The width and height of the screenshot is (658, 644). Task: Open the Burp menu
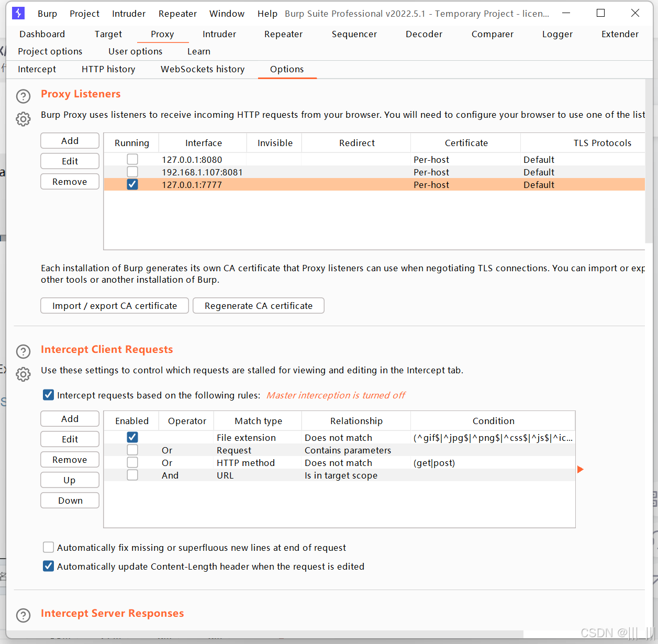pyautogui.click(x=47, y=14)
